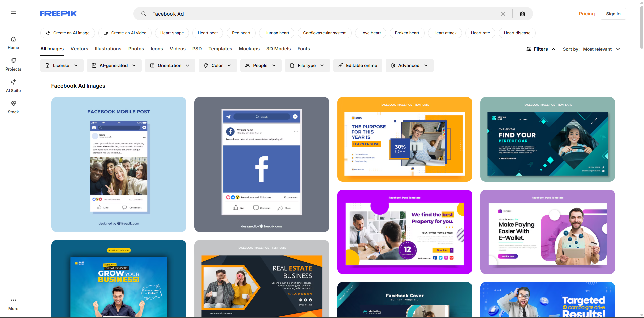Click the Freepik logo
This screenshot has width=644, height=318.
click(58, 14)
